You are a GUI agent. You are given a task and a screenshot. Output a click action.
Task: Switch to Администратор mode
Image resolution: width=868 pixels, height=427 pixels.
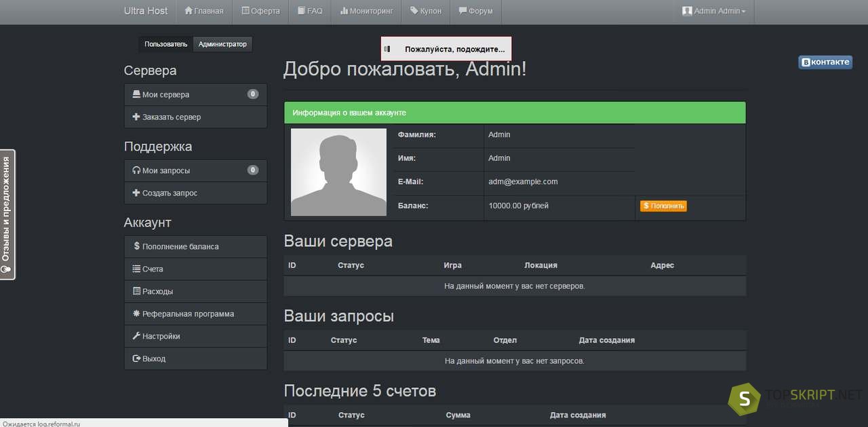click(222, 44)
